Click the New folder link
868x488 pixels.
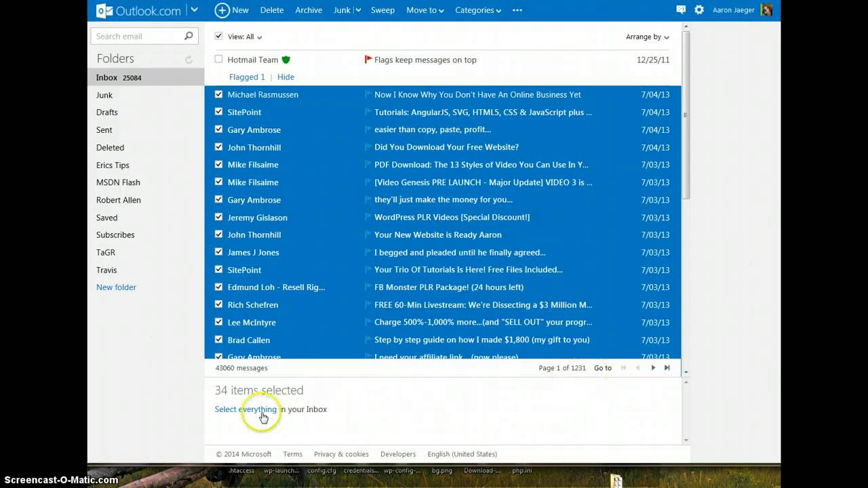[116, 287]
